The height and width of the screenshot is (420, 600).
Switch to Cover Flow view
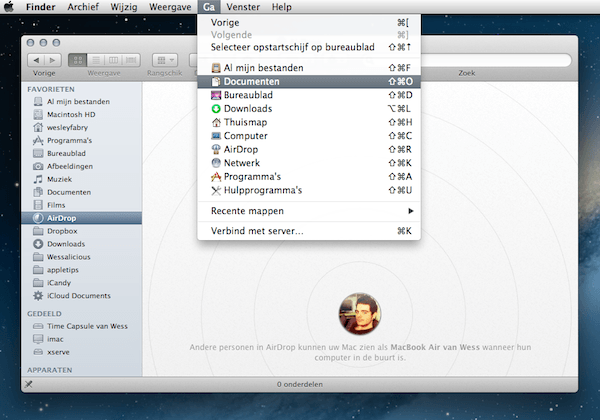click(x=131, y=60)
